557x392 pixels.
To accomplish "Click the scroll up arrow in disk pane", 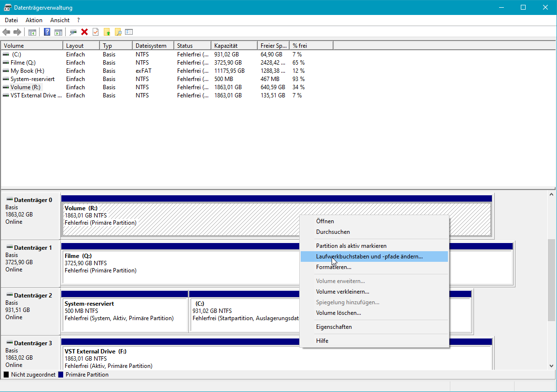I will (551, 194).
